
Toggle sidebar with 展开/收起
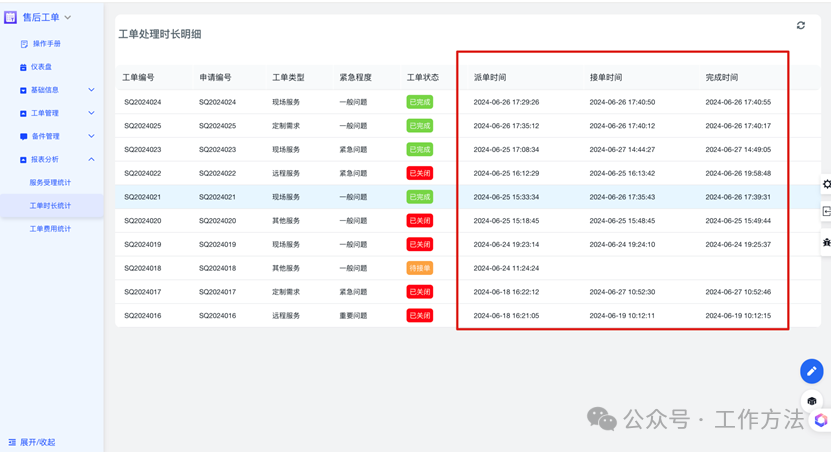point(32,441)
